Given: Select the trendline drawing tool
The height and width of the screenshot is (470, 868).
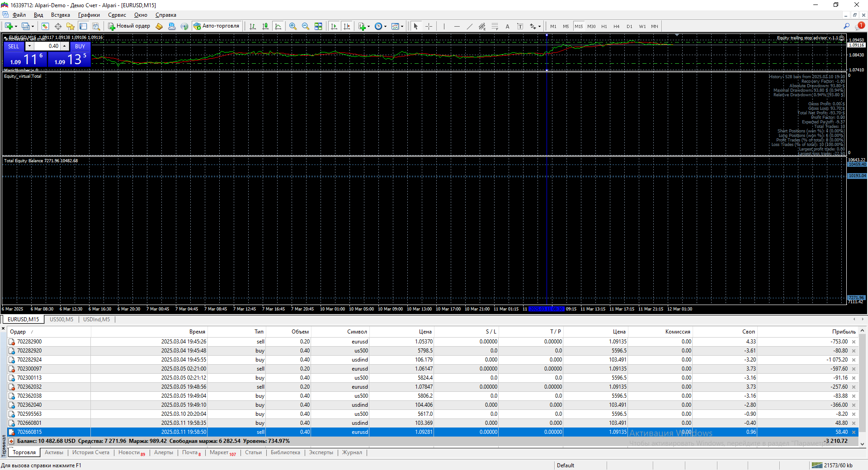Looking at the screenshot, I should (x=469, y=26).
